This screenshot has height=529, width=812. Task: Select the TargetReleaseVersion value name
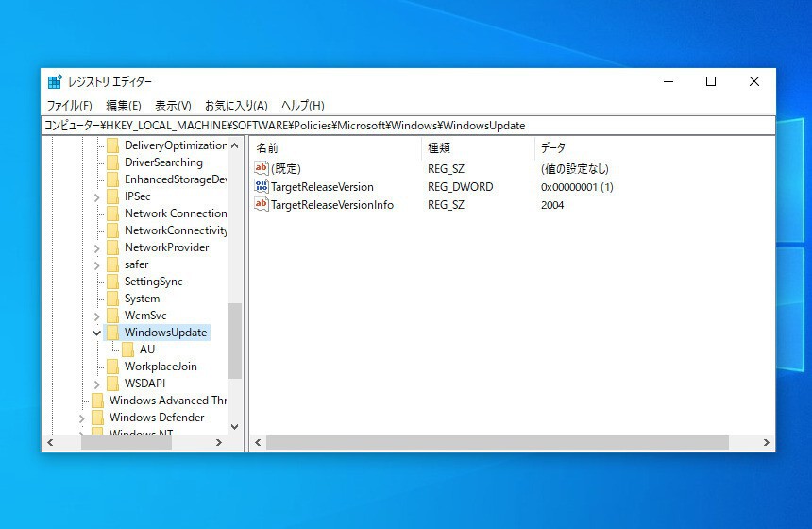(322, 187)
